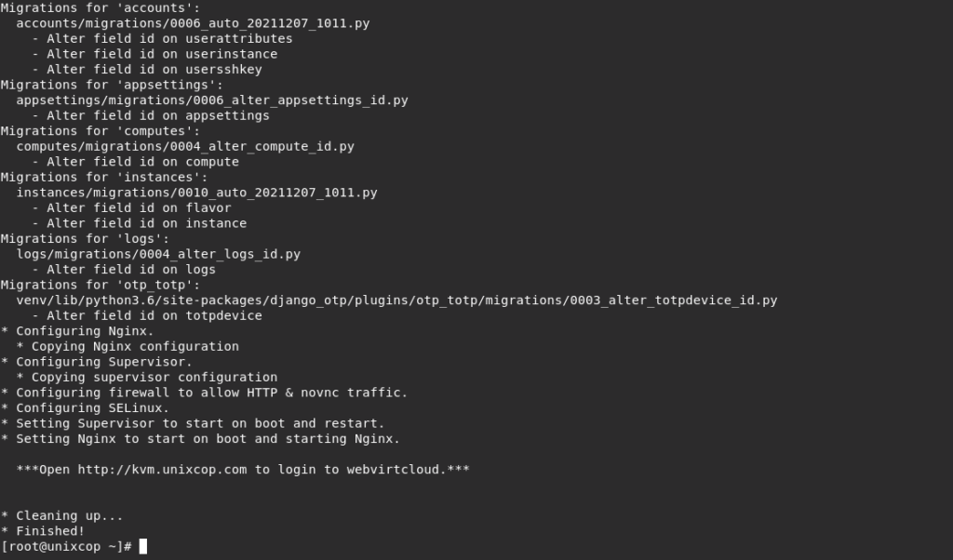953x560 pixels.
Task: Click the 'Copying supervisor configuration' line
Action: [147, 377]
